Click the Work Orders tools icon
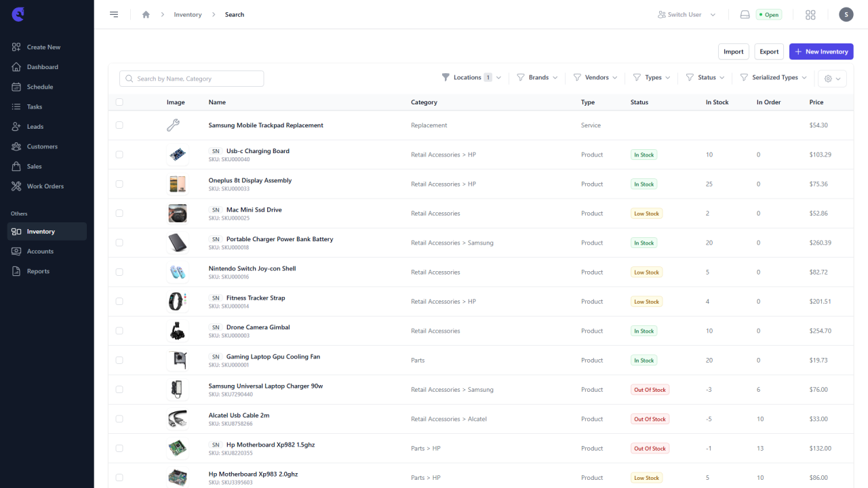 16,186
